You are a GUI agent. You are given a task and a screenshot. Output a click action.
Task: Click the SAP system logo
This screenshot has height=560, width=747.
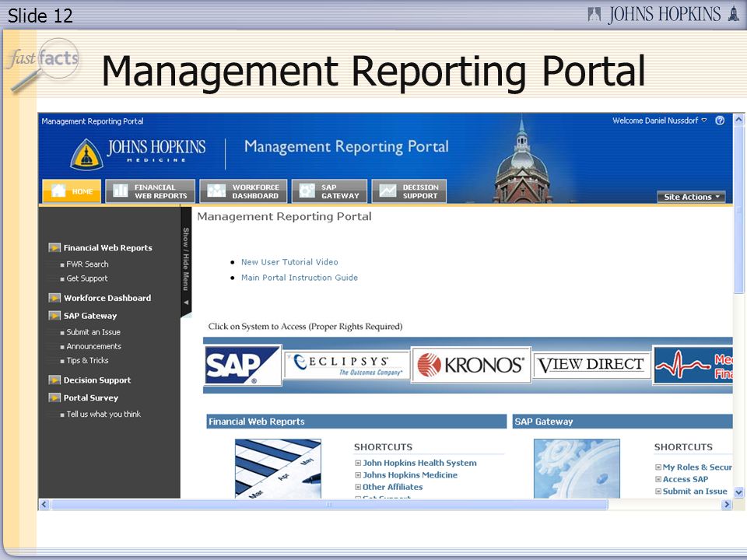pyautogui.click(x=243, y=366)
